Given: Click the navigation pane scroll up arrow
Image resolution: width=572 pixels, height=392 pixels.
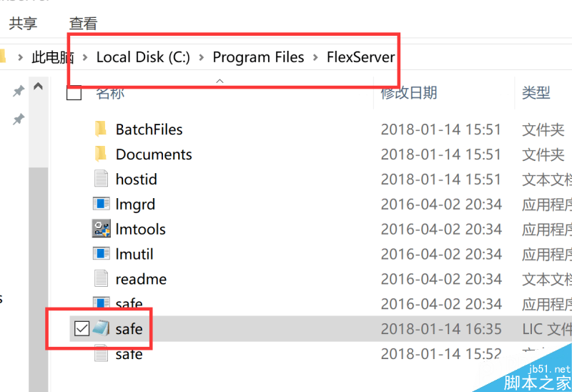Looking at the screenshot, I should [39, 87].
